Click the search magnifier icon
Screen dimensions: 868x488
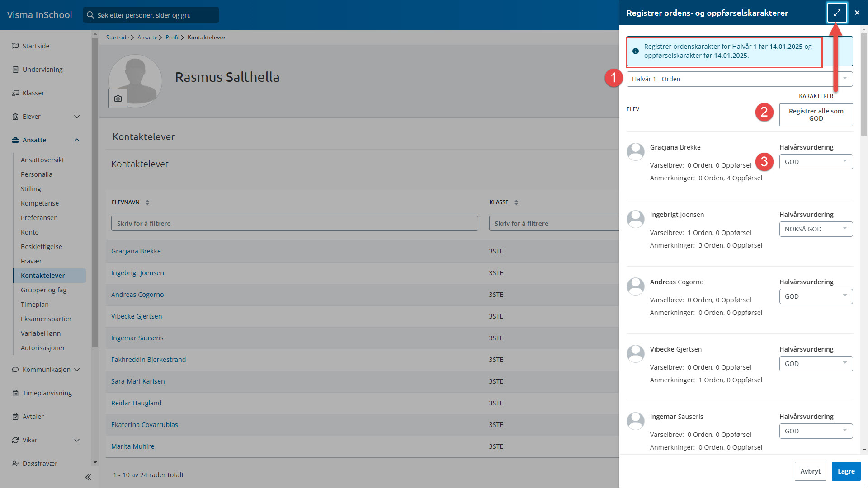(x=90, y=15)
